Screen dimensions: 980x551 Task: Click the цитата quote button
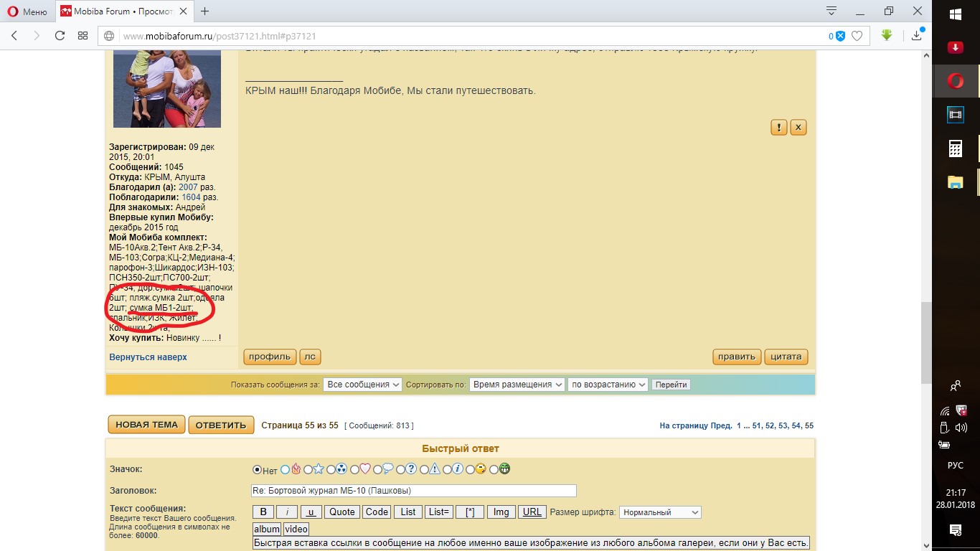coord(786,357)
